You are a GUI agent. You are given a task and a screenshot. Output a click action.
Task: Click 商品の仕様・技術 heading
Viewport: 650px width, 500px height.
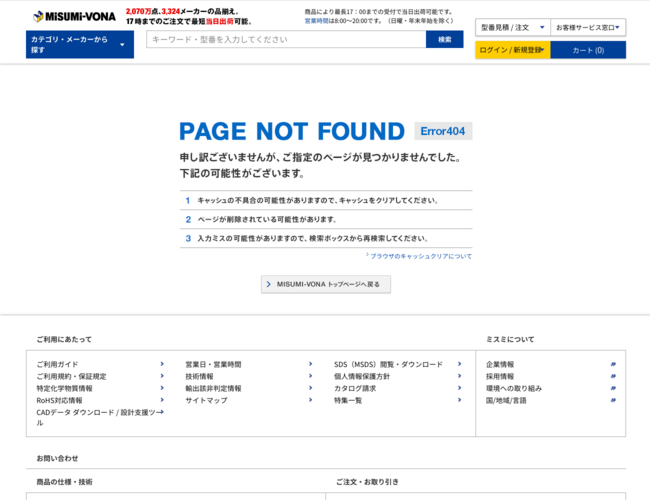point(64,482)
